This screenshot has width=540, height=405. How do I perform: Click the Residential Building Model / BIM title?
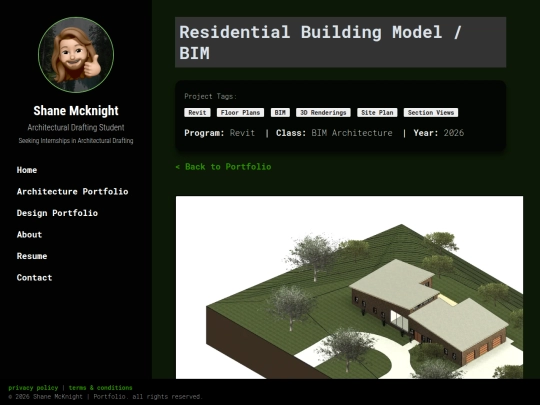341,42
